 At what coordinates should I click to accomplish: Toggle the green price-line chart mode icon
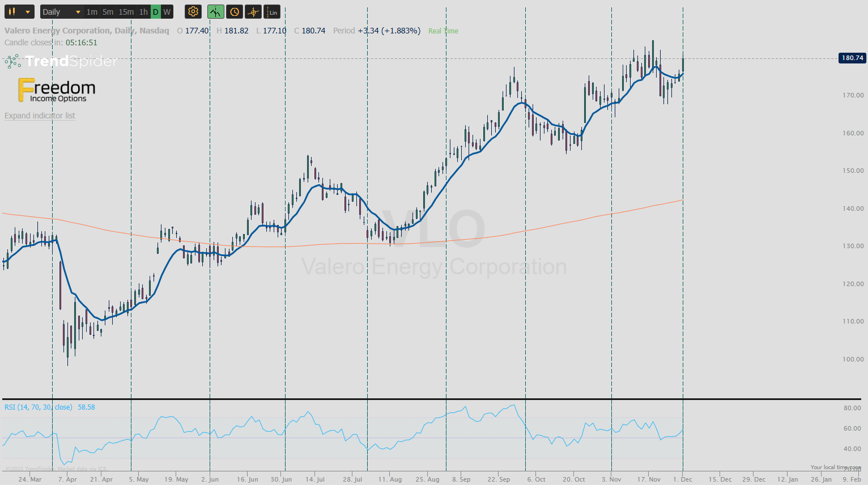point(216,12)
